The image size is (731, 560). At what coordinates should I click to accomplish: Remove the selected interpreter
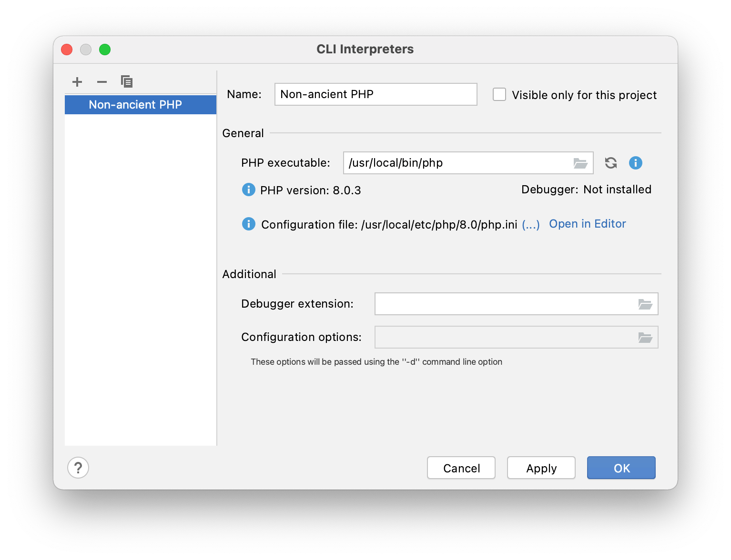pyautogui.click(x=102, y=81)
